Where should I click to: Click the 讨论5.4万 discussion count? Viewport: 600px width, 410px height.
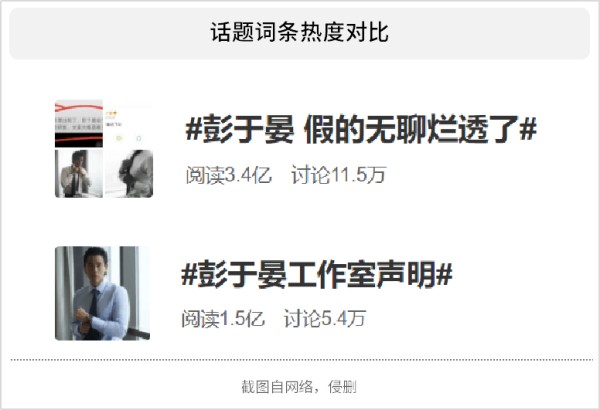(325, 319)
